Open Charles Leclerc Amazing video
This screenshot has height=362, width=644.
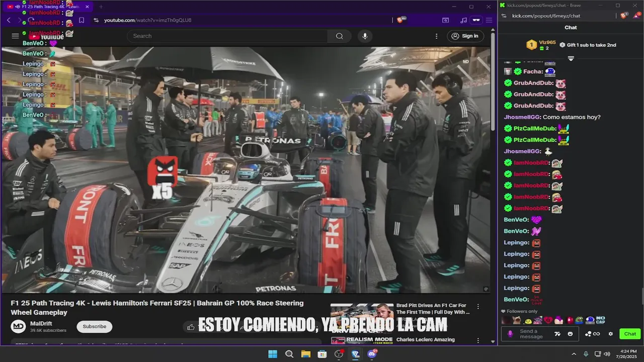click(426, 339)
